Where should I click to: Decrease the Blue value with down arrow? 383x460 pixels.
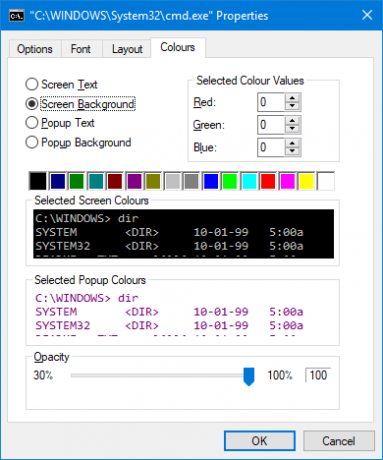click(x=293, y=151)
